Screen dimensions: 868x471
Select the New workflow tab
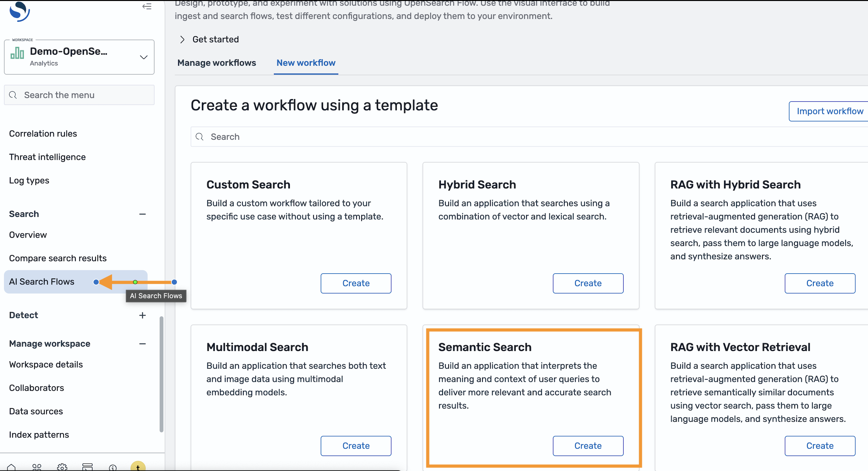click(306, 63)
